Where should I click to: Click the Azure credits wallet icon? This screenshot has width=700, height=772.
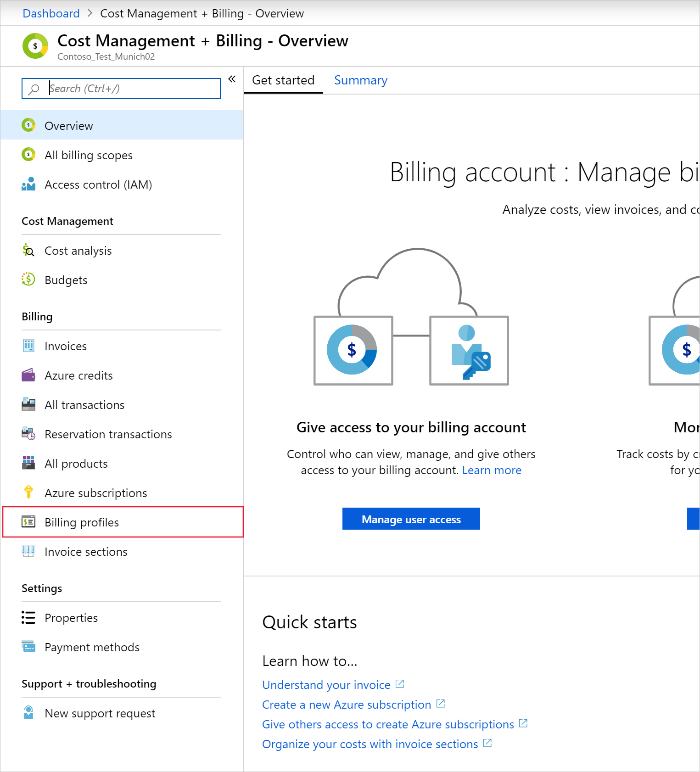[28, 375]
